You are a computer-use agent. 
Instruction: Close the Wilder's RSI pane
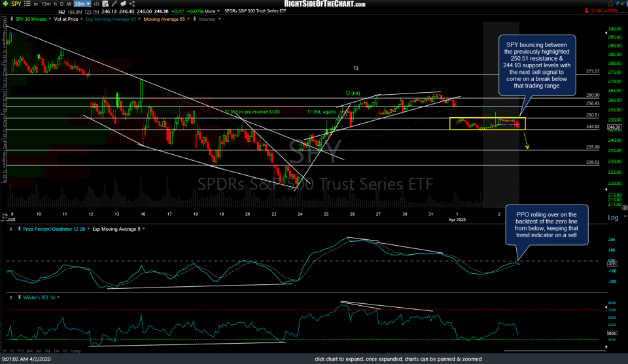[x=11, y=297]
